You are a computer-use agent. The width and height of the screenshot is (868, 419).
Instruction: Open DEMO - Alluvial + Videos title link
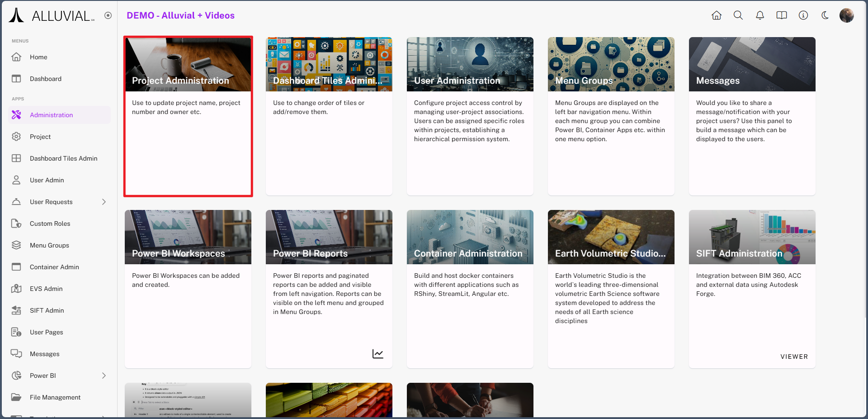180,15
